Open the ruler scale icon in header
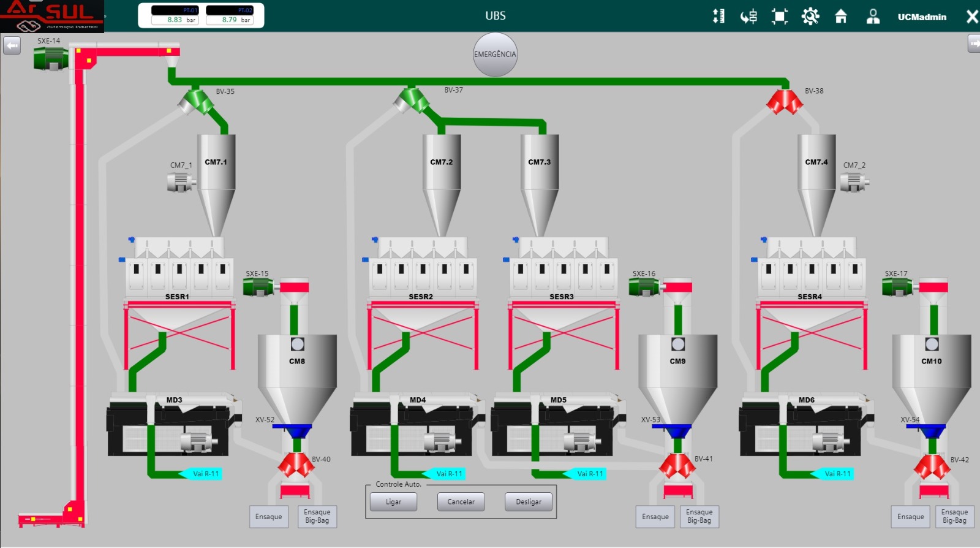Viewport: 980px width, 548px height. pyautogui.click(x=718, y=17)
